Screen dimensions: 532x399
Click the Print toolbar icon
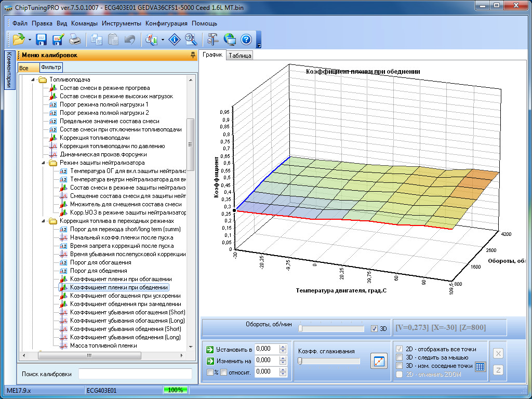coord(75,39)
